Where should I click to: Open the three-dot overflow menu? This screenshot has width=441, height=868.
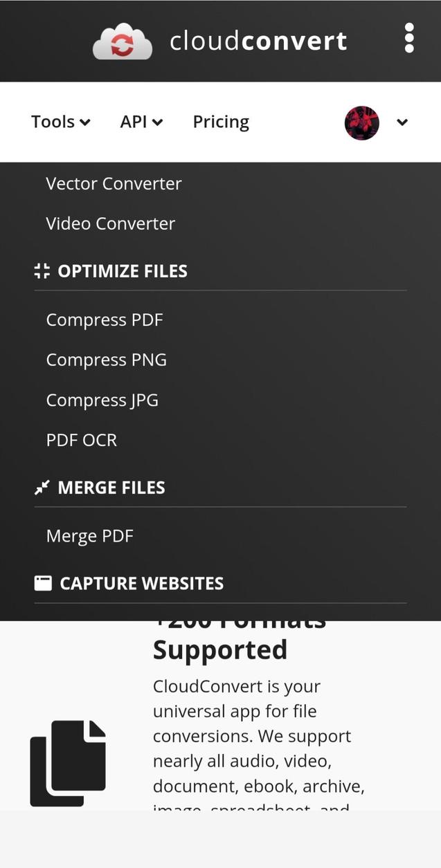tap(408, 38)
